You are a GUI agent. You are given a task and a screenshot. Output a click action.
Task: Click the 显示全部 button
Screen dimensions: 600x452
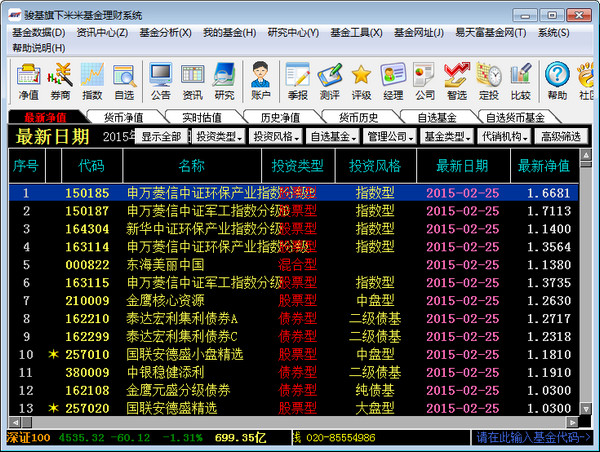161,136
